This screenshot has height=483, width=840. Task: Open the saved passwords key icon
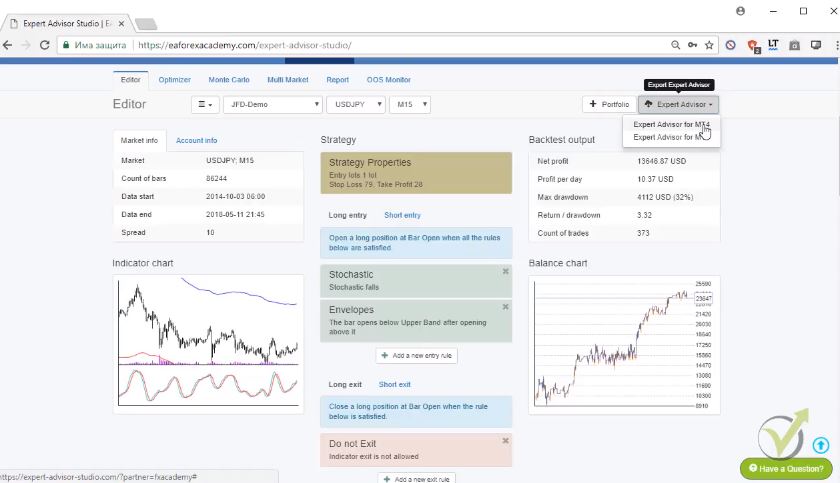tap(692, 46)
